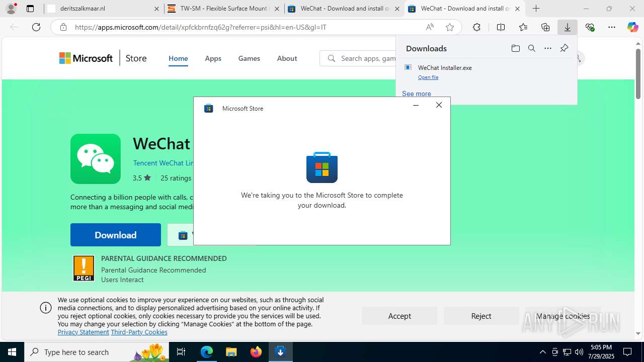Accept optional cookies

pos(399,316)
